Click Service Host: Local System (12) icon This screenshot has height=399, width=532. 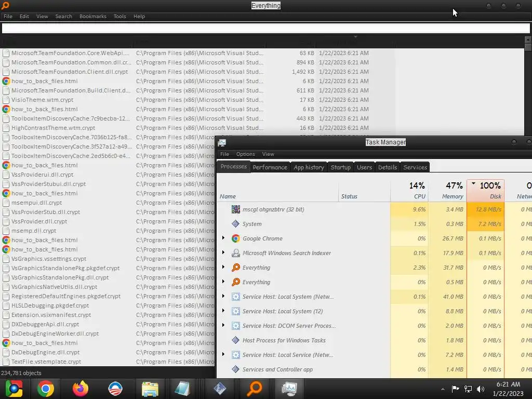235,311
